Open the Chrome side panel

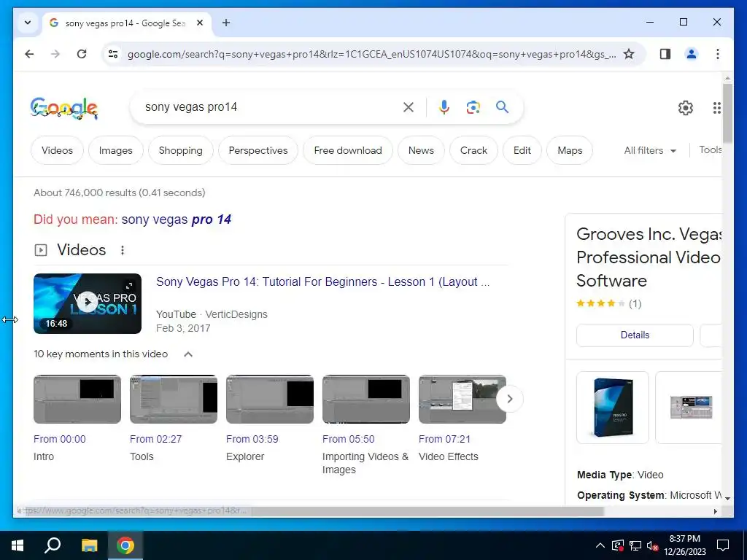click(x=665, y=54)
